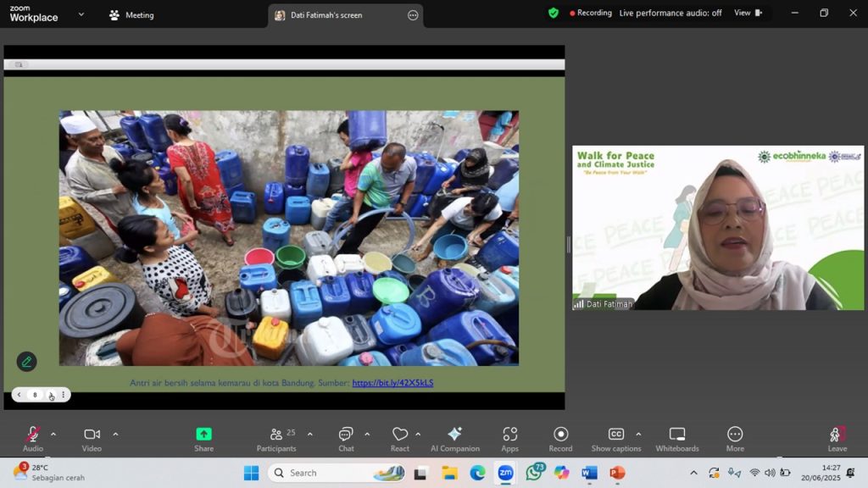This screenshot has height=488, width=868.
Task: Open the bit.ly source link
Action: (392, 383)
